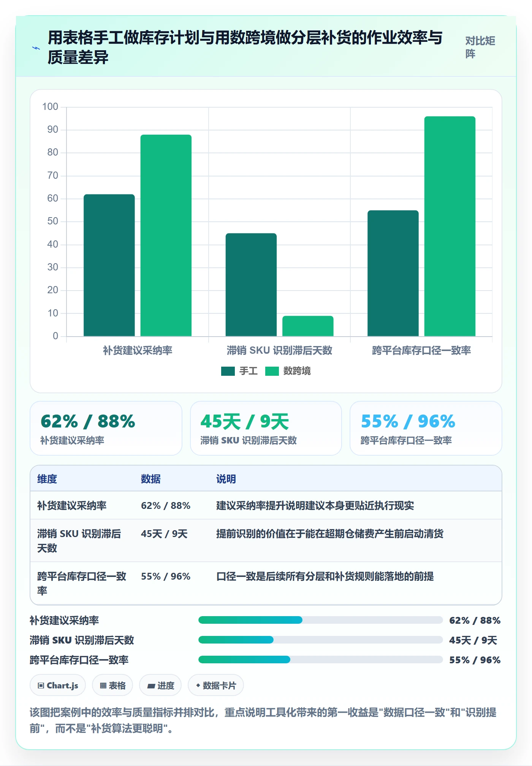
Task: Click the 100 y-axis tick label
Action: click(x=50, y=107)
